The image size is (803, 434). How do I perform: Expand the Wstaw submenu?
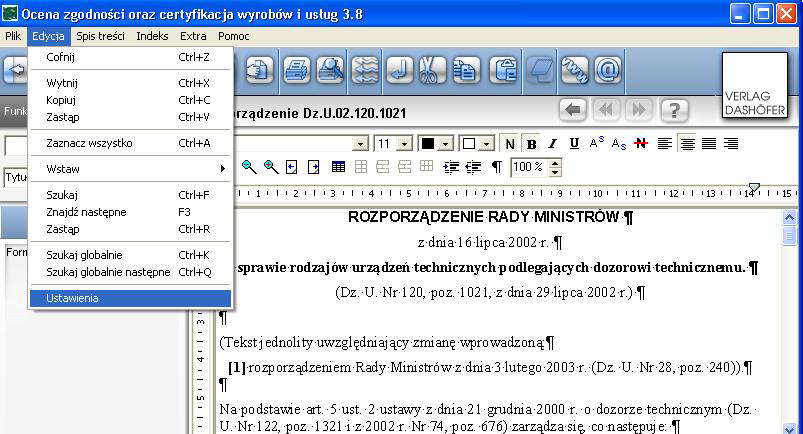130,169
